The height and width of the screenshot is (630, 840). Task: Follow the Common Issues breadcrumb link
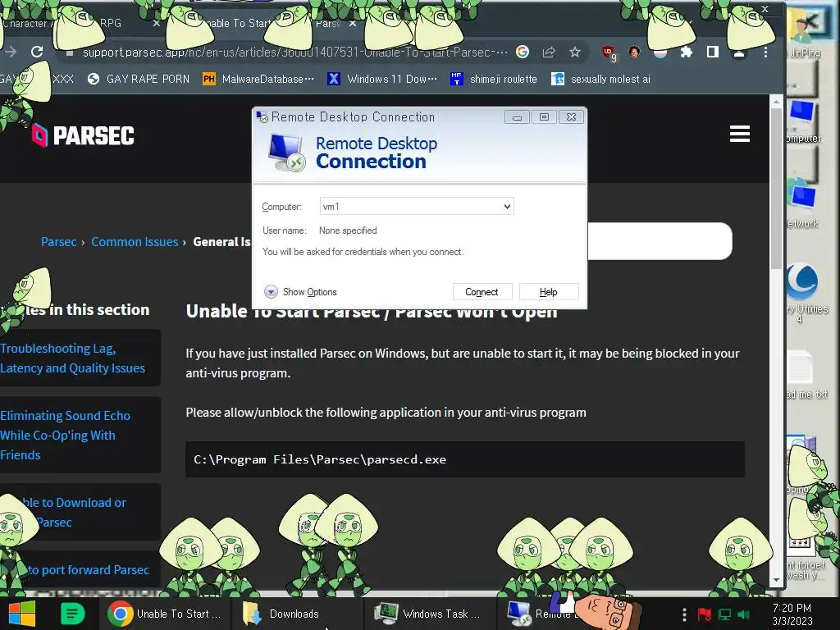(135, 242)
